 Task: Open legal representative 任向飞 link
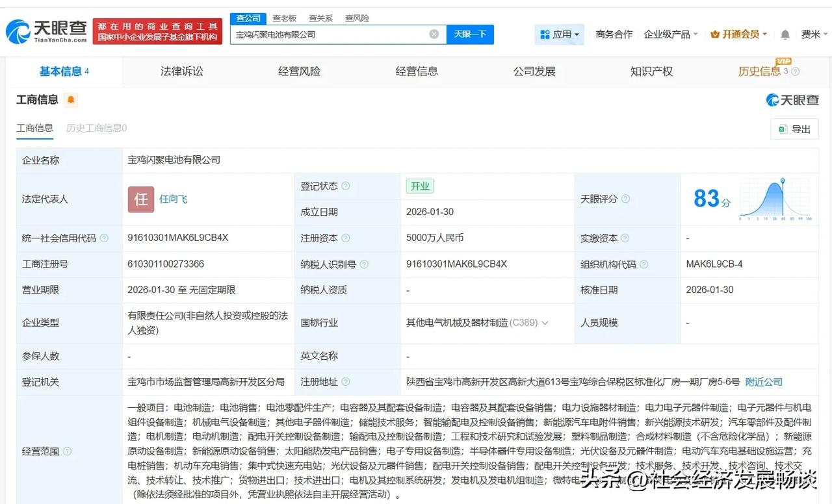point(174,199)
